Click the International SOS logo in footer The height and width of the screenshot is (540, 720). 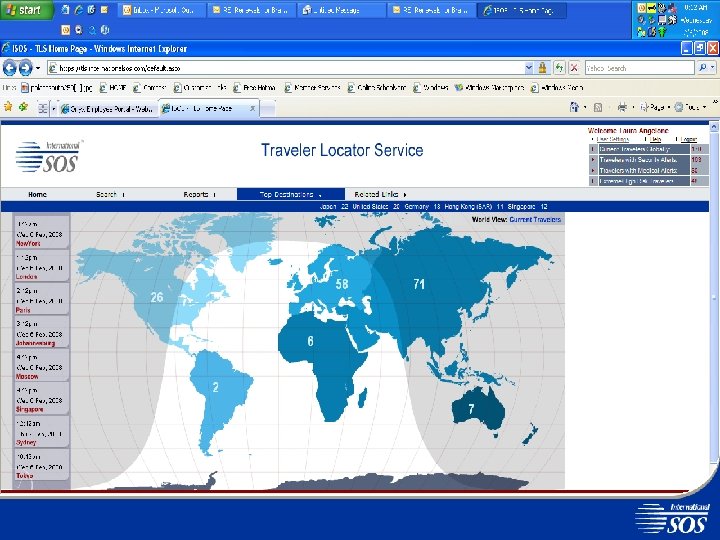(x=673, y=518)
